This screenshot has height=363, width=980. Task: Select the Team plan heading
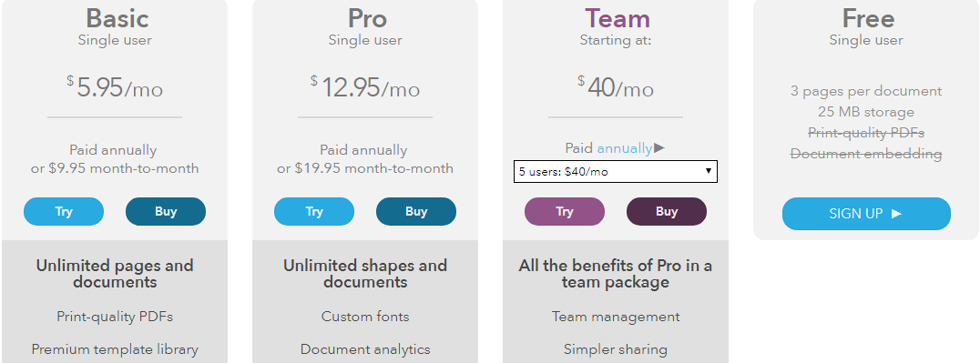(x=618, y=18)
